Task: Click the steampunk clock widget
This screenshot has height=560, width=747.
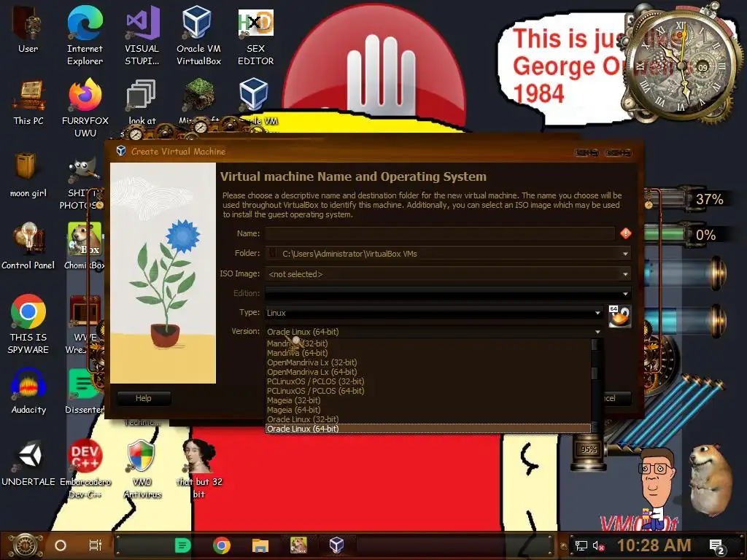Action: point(681,66)
